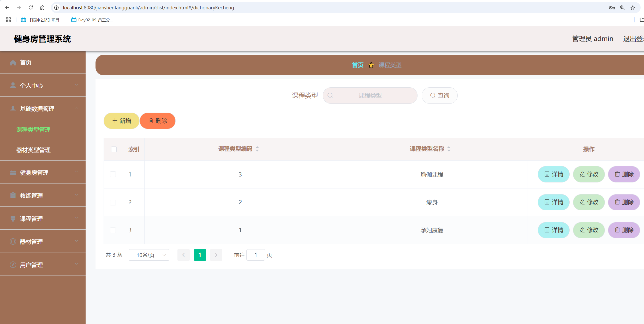
Task: View 详情 for 瘦身 row
Action: pos(554,202)
